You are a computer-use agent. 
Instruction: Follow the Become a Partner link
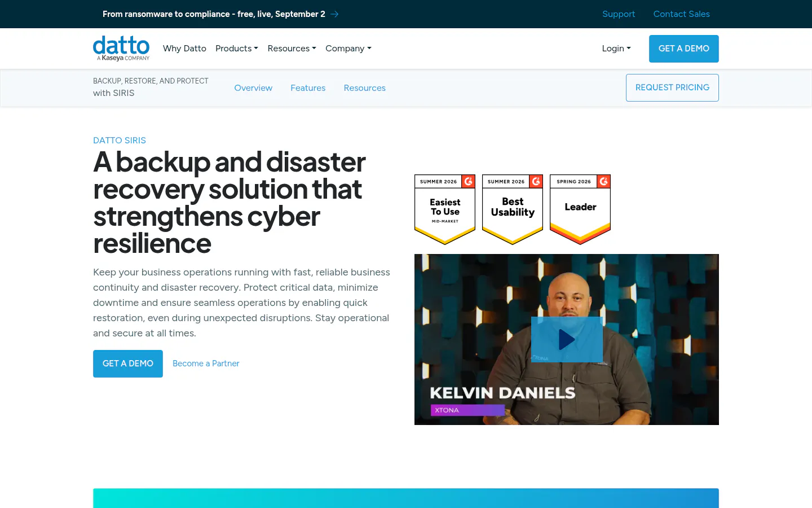pos(206,364)
